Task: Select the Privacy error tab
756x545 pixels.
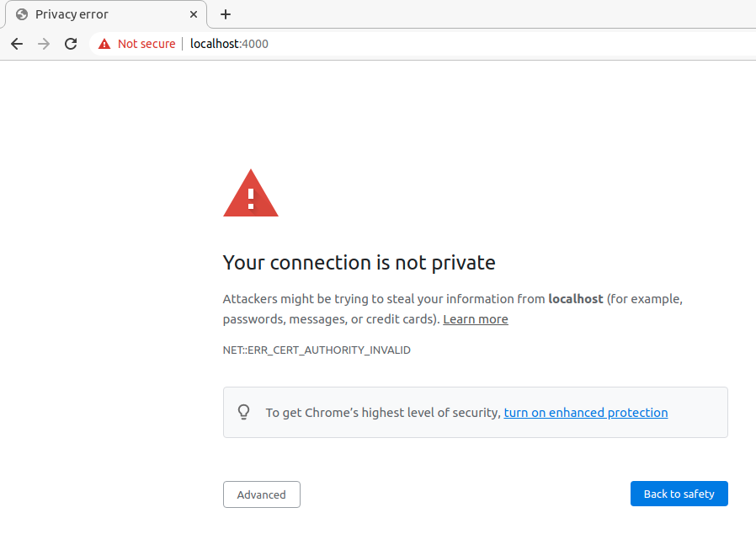Action: pyautogui.click(x=106, y=14)
